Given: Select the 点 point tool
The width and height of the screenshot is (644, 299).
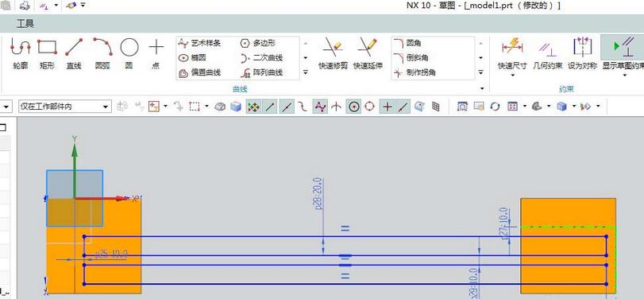Looking at the screenshot, I should (156, 53).
